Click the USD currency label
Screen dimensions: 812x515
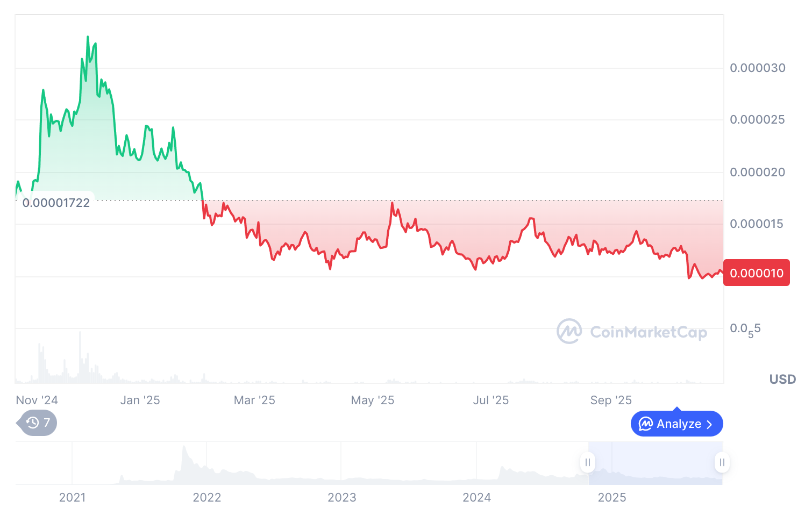(782, 380)
